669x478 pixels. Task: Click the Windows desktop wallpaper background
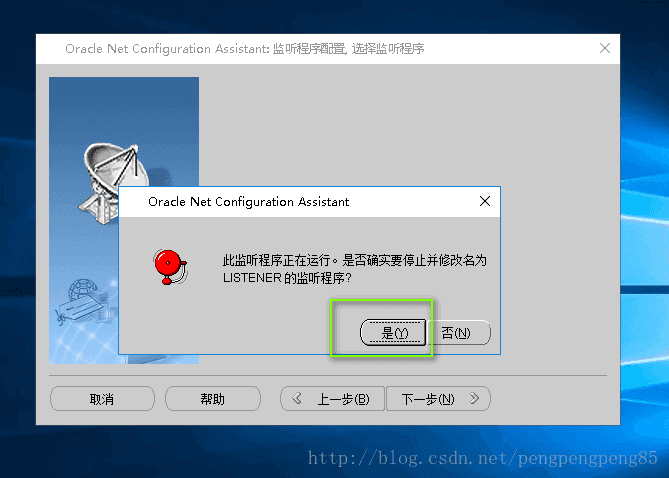pyautogui.click(x=644, y=171)
